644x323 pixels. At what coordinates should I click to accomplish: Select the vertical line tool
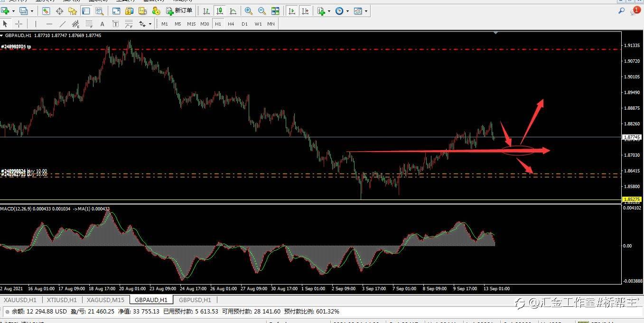pyautogui.click(x=36, y=24)
